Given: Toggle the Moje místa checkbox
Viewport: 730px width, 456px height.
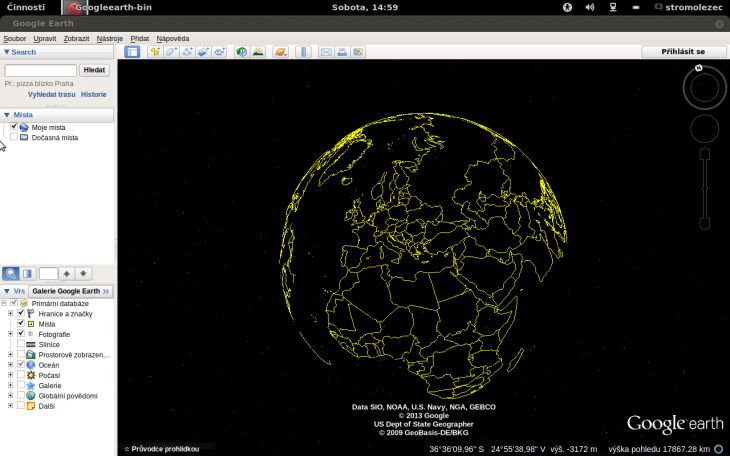Looking at the screenshot, I should (14, 127).
